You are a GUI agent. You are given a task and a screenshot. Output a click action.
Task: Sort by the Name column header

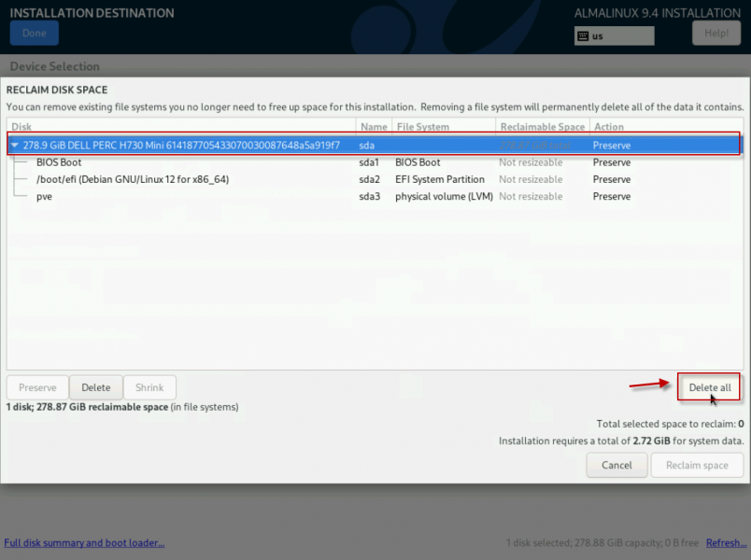[374, 127]
